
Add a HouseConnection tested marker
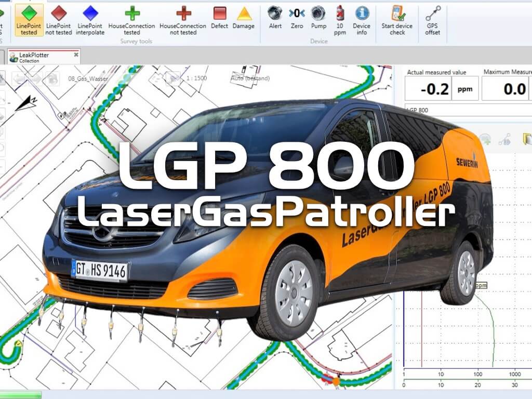[x=132, y=20]
